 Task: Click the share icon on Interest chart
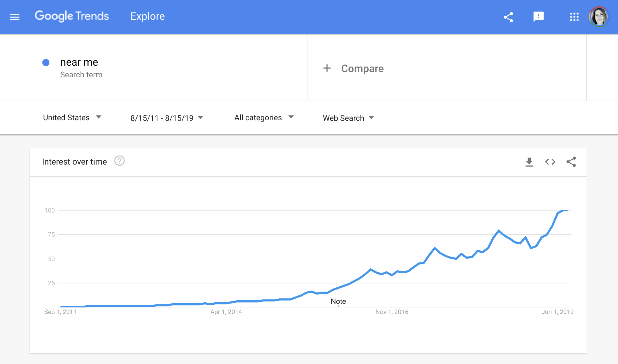click(x=572, y=162)
